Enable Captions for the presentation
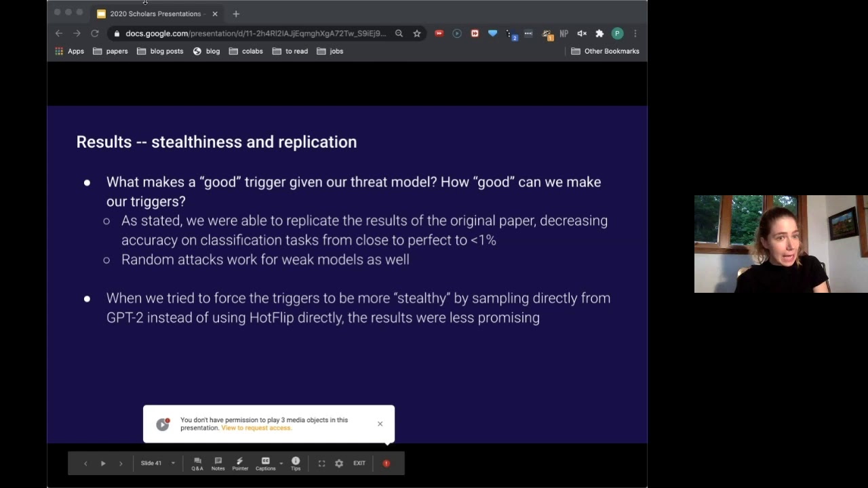The width and height of the screenshot is (868, 488). (265, 463)
